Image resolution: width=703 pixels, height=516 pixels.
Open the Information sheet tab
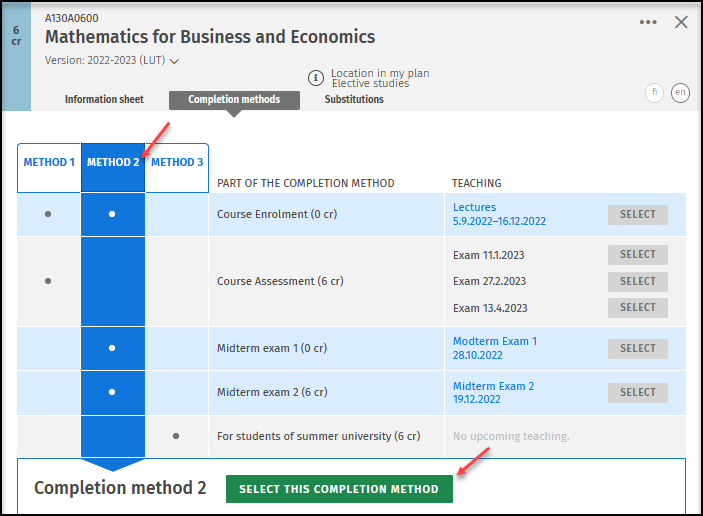point(104,99)
